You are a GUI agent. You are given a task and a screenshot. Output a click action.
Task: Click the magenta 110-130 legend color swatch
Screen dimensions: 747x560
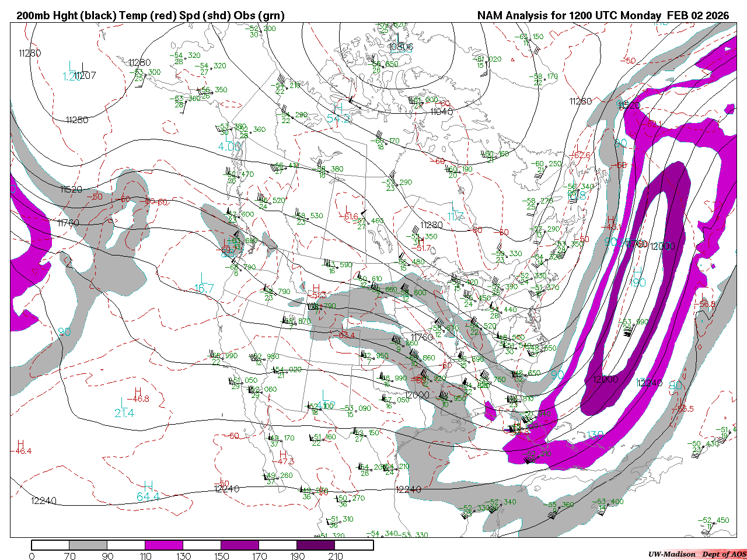pyautogui.click(x=164, y=545)
